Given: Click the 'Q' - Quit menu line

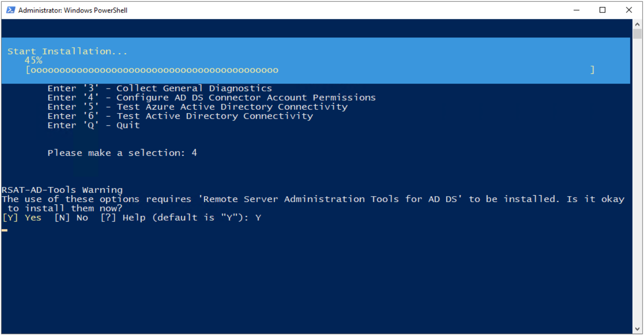Looking at the screenshot, I should (93, 125).
